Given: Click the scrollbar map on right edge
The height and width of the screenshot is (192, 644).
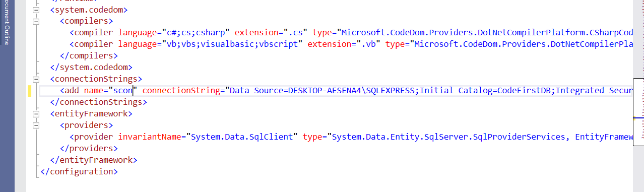Looking at the screenshot, I should pyautogui.click(x=638, y=109).
